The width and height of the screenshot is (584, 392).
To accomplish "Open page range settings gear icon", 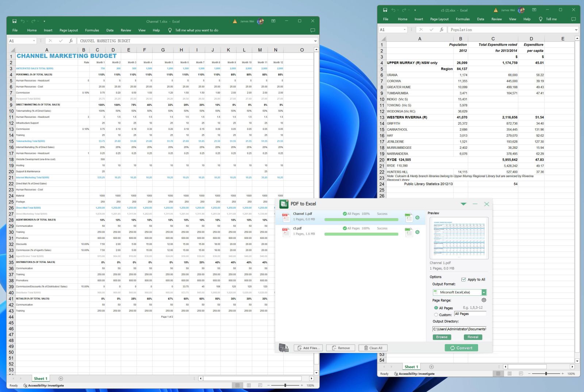I will 484,300.
